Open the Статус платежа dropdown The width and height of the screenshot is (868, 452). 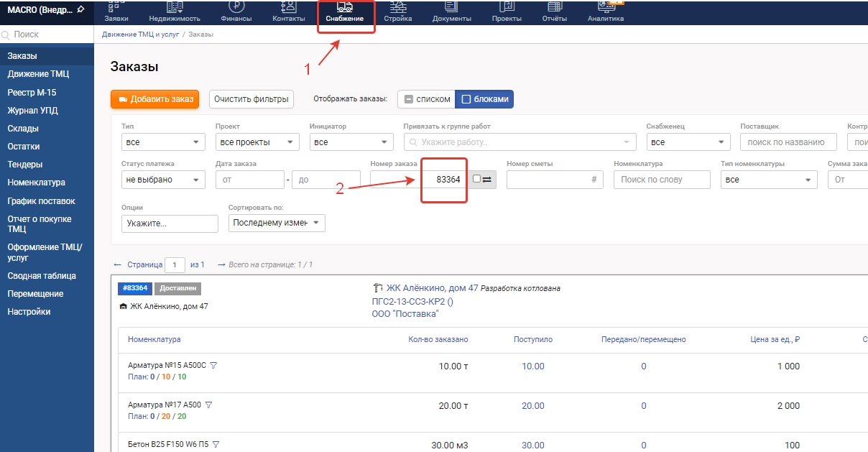[163, 180]
